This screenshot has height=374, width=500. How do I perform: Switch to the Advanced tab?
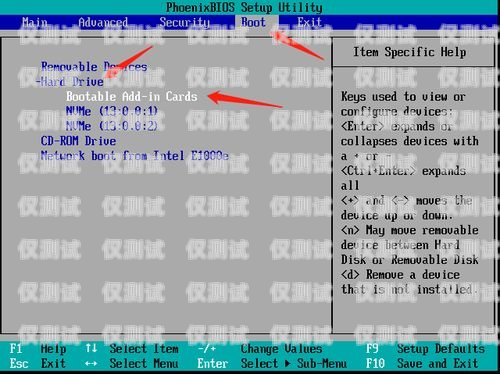point(103,22)
